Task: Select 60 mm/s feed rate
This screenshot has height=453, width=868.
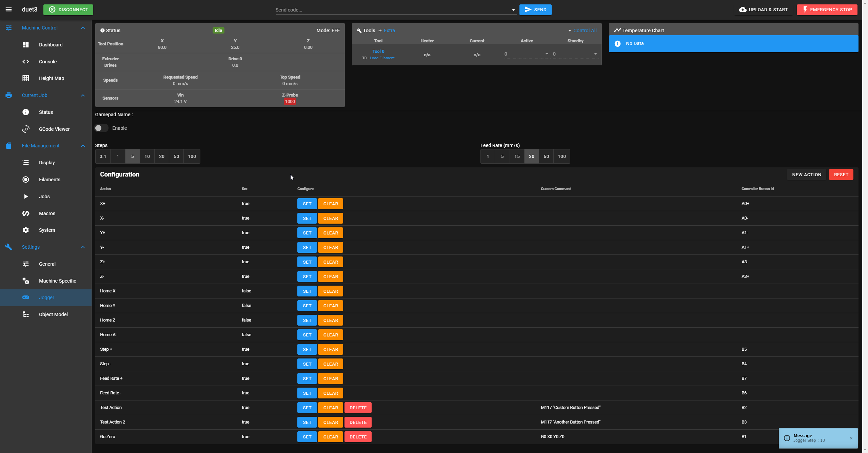Action: (546, 156)
